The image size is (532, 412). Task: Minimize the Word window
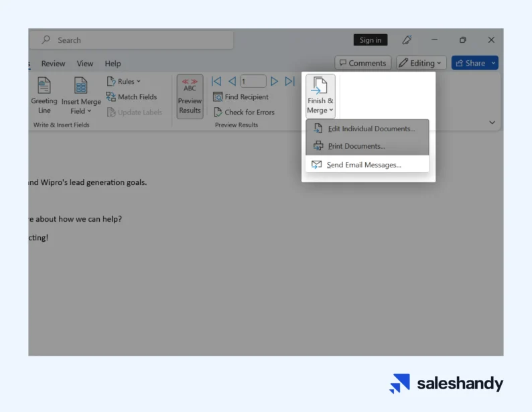[x=434, y=40]
